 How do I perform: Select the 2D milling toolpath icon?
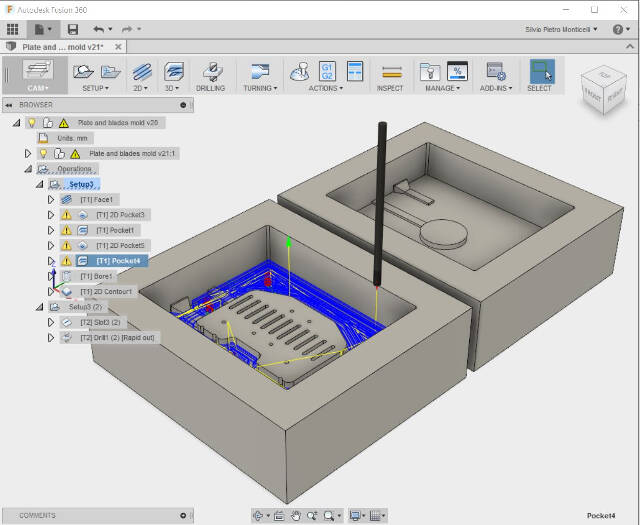(142, 71)
